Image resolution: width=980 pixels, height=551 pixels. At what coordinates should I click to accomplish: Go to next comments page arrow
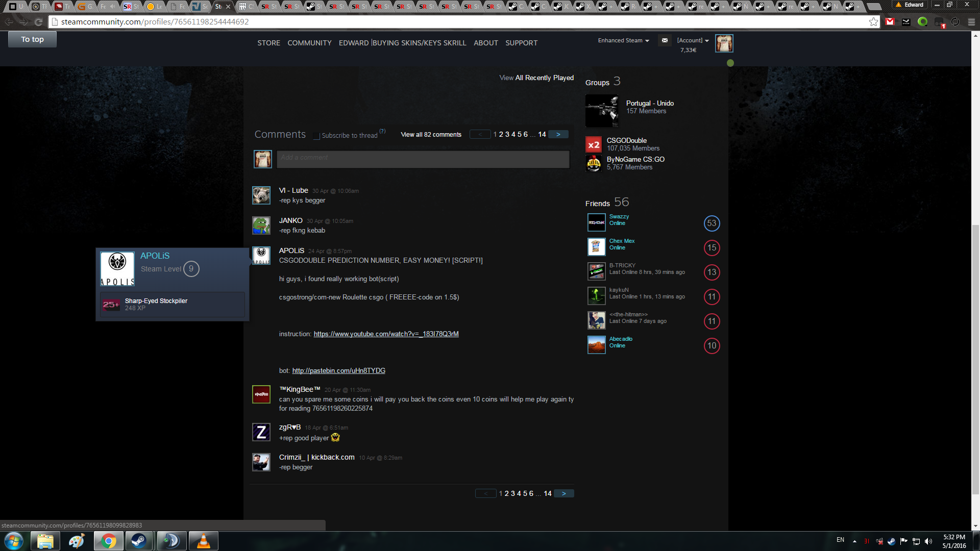(x=558, y=135)
